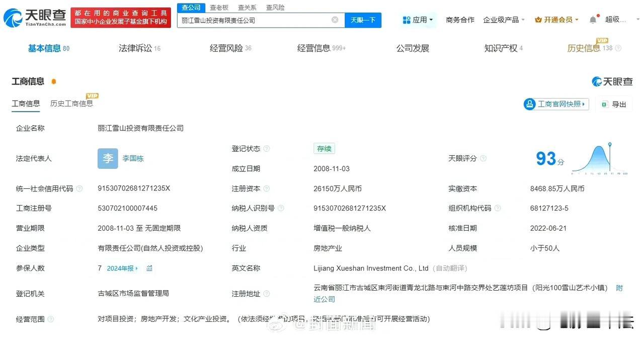Screen dimensions: 644x339
Task: Click the 存续 status badge
Action: (324, 149)
